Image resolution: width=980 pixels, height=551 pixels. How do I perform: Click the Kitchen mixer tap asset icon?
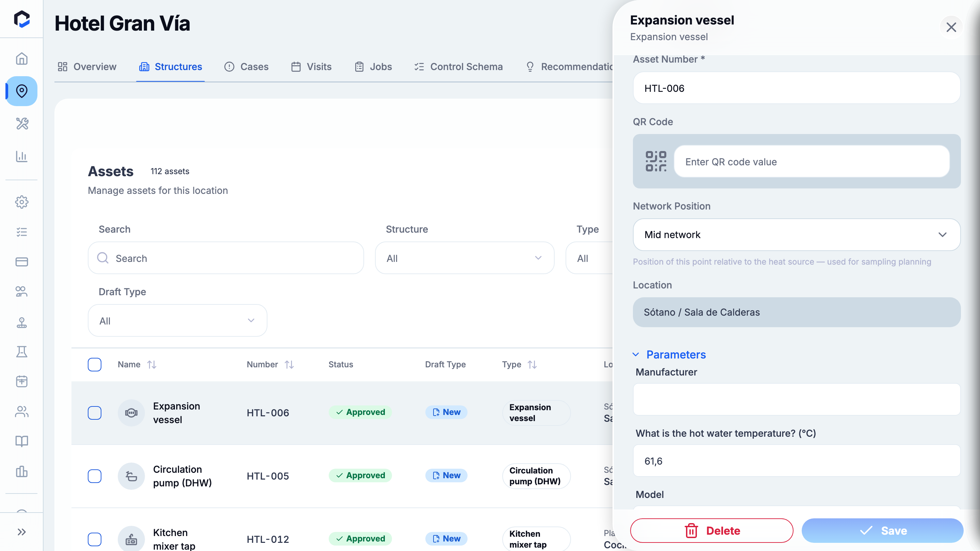(x=131, y=539)
